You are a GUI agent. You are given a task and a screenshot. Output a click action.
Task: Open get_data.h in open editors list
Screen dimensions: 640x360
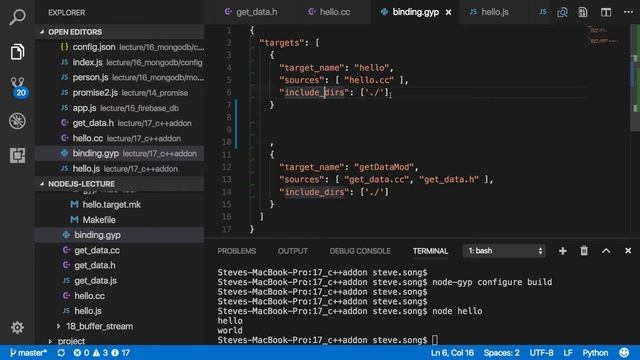(120, 123)
